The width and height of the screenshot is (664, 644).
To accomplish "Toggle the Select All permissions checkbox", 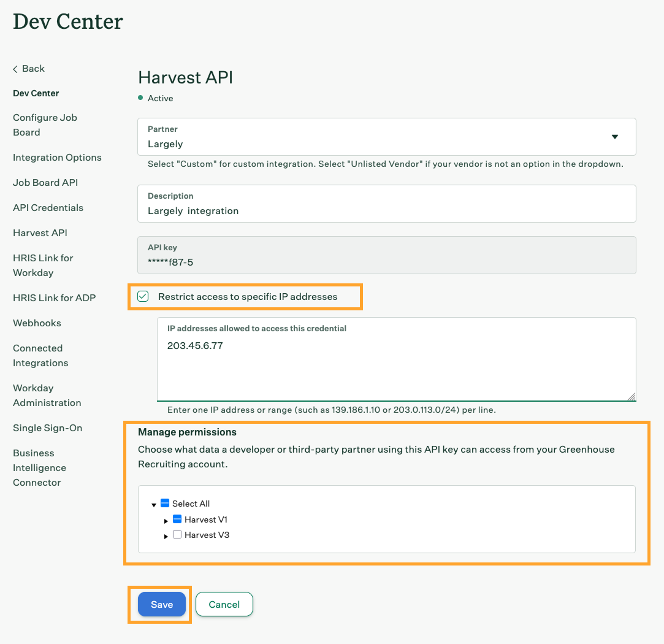I will [164, 504].
